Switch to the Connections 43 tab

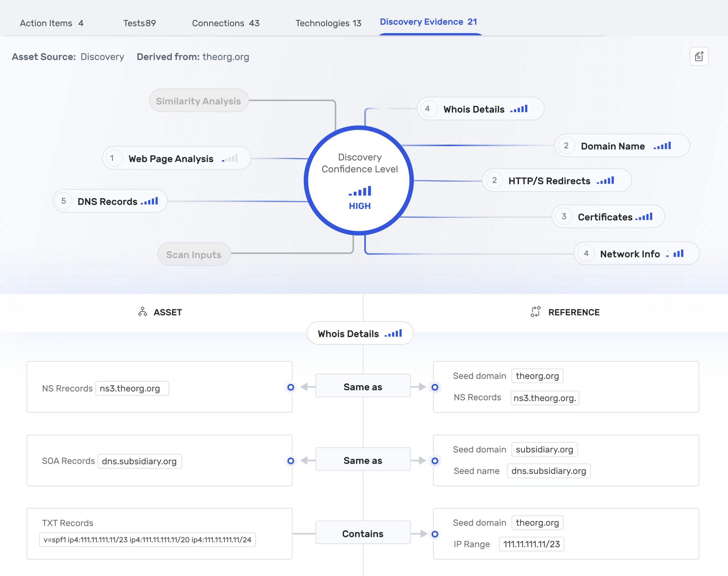coord(226,23)
